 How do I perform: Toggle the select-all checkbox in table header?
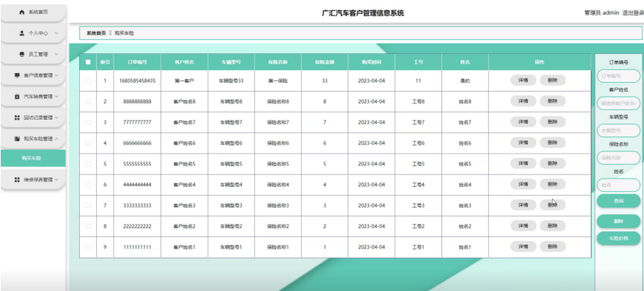(x=88, y=62)
